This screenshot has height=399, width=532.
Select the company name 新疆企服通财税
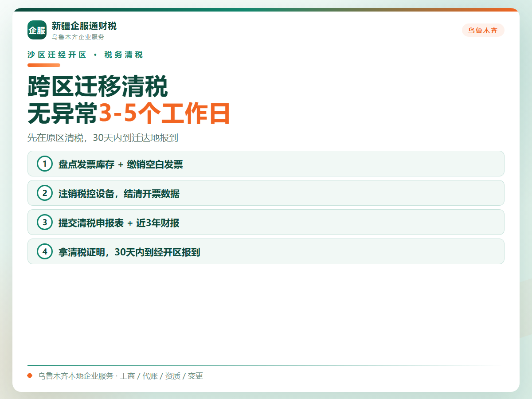[x=84, y=26]
